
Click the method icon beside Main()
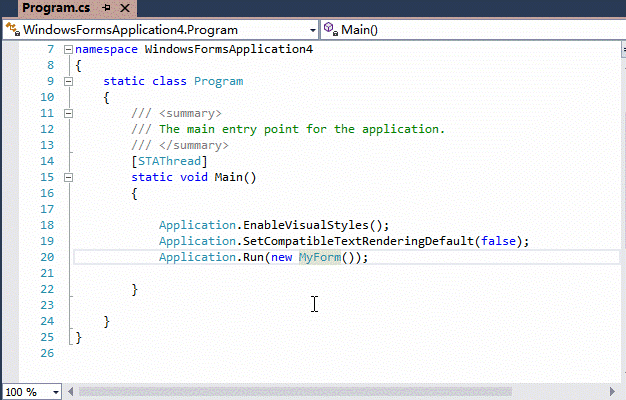331,29
